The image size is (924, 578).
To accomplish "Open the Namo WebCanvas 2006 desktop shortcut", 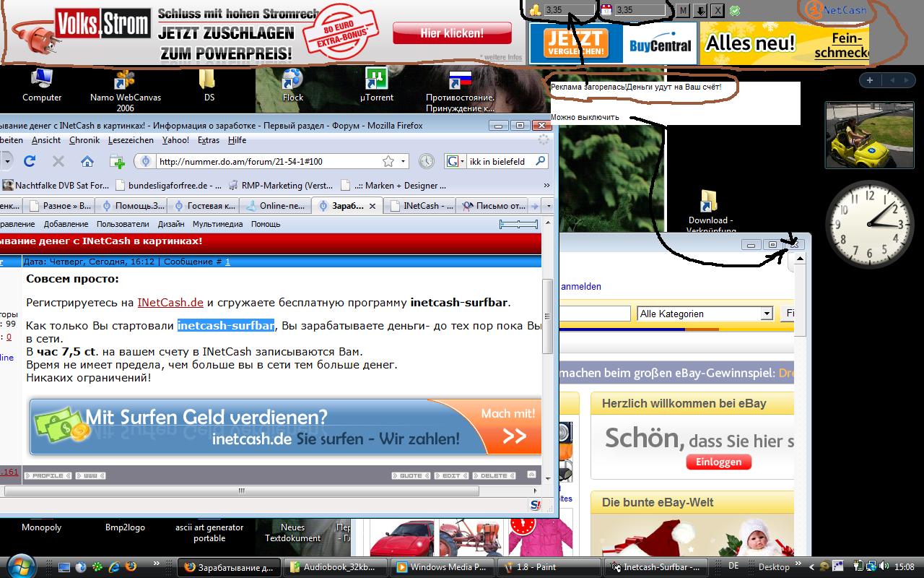I will 126,90.
